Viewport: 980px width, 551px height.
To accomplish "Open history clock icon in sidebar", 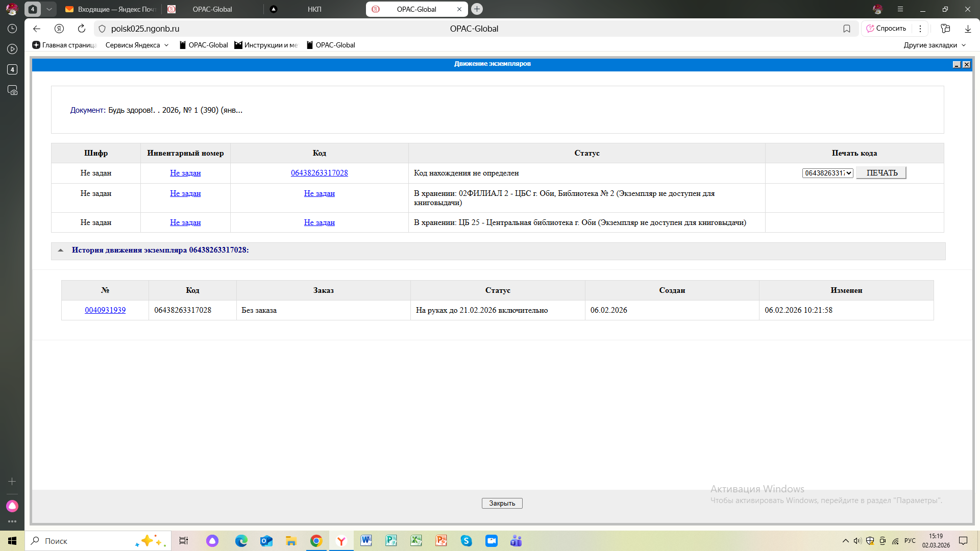I will (x=12, y=29).
